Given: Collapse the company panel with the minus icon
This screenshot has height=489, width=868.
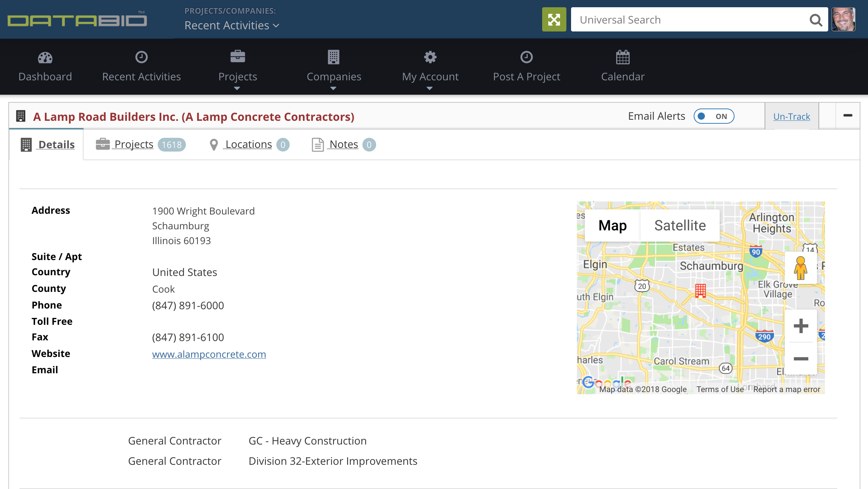Looking at the screenshot, I should (848, 116).
